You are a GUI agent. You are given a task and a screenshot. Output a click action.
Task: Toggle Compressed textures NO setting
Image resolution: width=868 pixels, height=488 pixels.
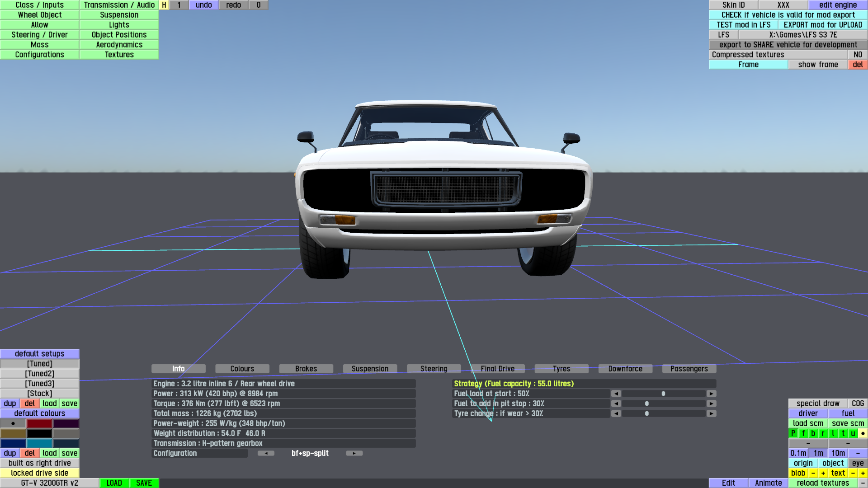(x=858, y=55)
